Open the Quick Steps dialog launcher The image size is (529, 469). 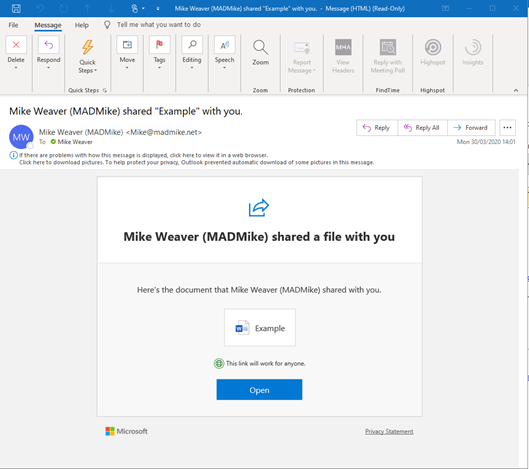[105, 90]
